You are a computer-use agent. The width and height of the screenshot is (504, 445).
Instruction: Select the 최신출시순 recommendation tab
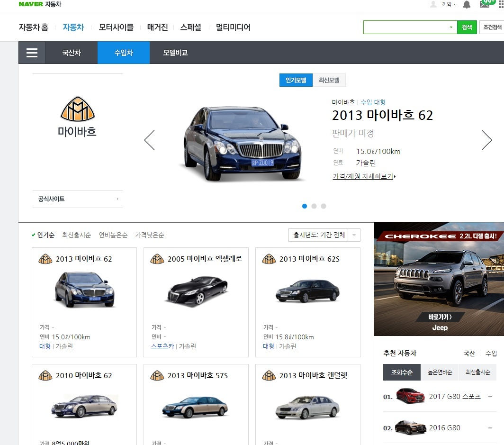(x=477, y=372)
